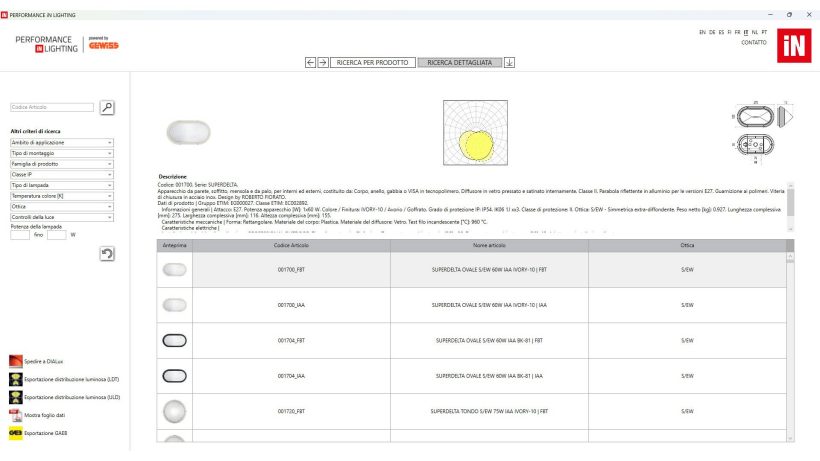The height and width of the screenshot is (461, 820).
Task: Open the PDF data sheet icon
Action: click(15, 415)
